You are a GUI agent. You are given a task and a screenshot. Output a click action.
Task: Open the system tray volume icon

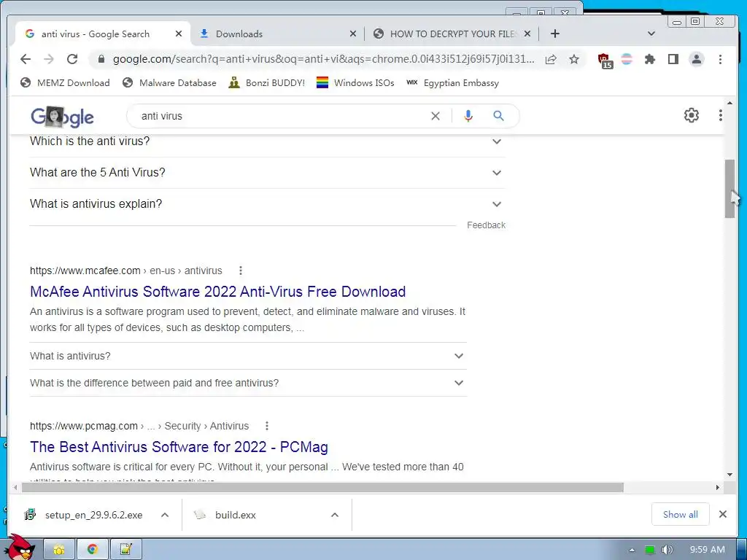point(667,550)
